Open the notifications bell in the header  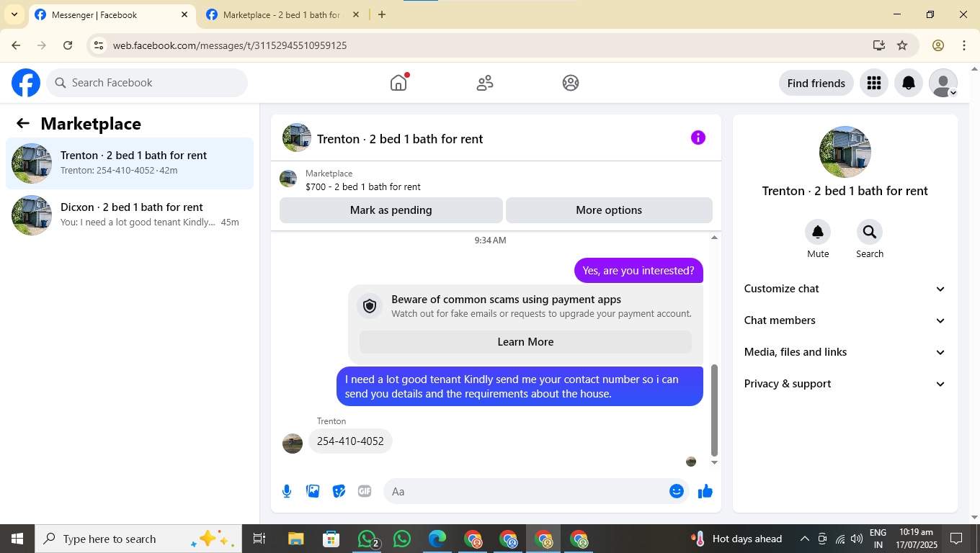[x=909, y=83]
